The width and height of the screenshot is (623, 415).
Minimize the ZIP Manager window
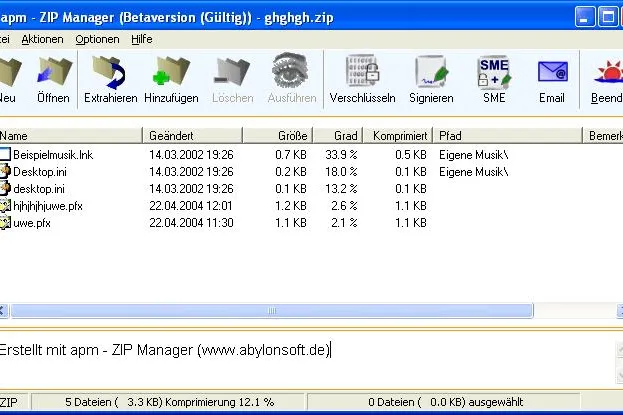584,17
